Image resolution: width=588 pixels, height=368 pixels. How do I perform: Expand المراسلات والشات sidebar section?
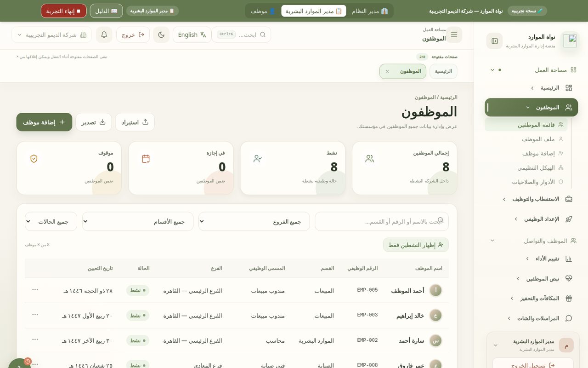click(x=531, y=318)
